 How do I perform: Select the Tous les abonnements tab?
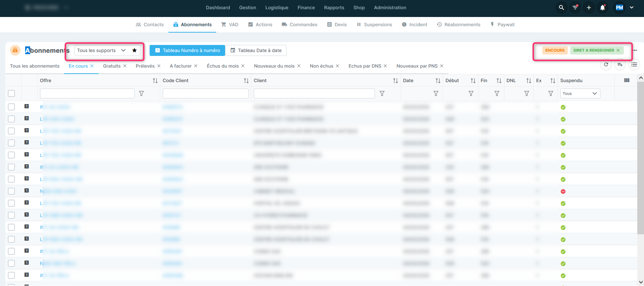point(35,66)
